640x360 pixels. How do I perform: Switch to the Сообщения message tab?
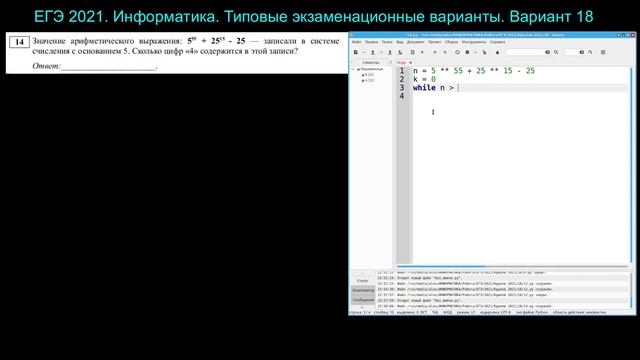[x=363, y=300]
